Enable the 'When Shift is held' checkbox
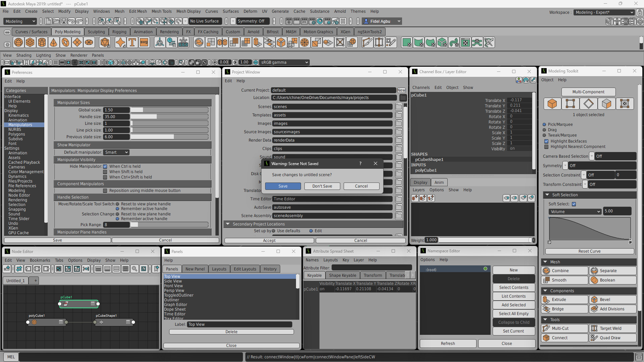This screenshot has height=362, width=644. [x=105, y=172]
